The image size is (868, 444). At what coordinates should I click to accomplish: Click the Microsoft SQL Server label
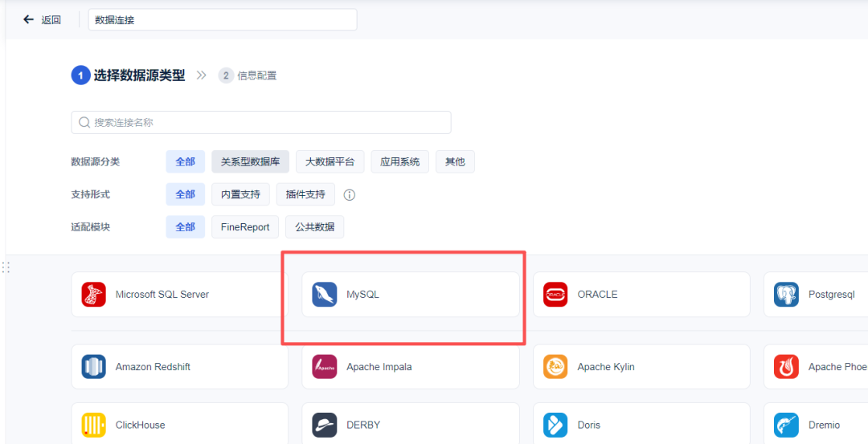[x=162, y=295]
